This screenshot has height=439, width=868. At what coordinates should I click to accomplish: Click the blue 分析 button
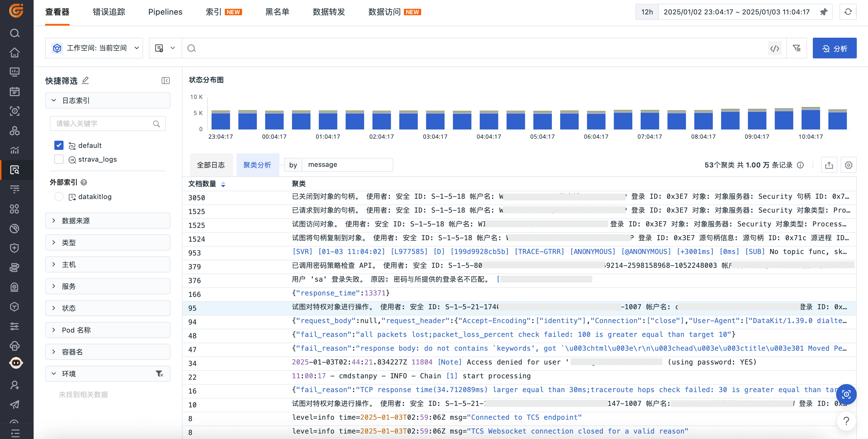(834, 48)
